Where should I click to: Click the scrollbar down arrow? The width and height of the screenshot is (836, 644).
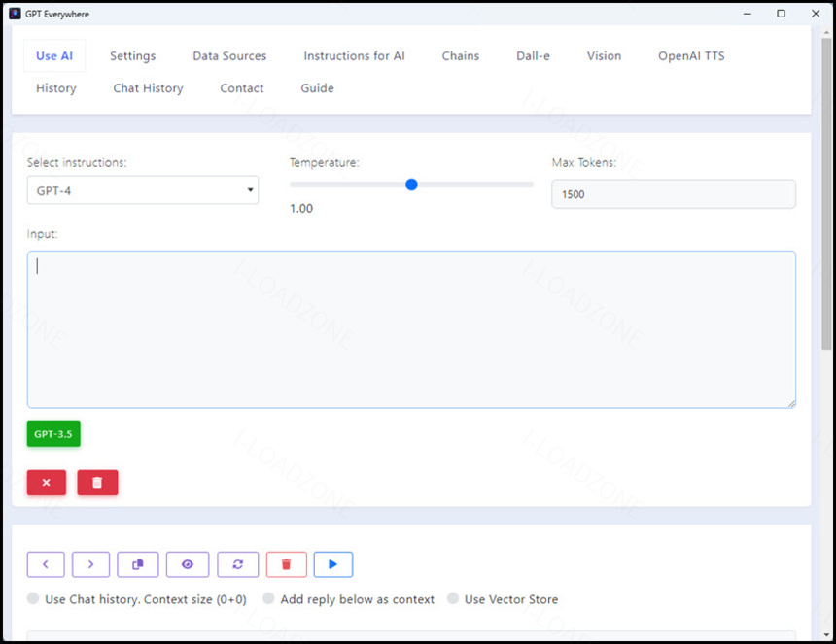[x=826, y=635]
